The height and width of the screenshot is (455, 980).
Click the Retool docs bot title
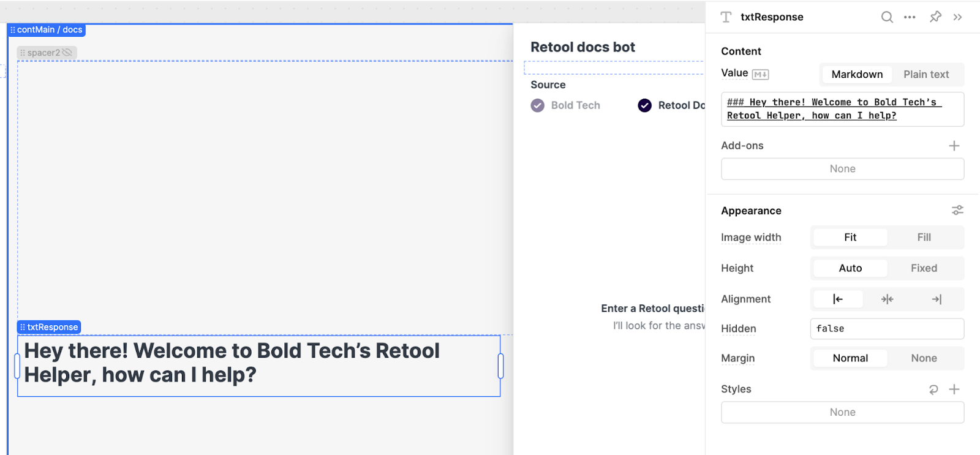pos(582,47)
